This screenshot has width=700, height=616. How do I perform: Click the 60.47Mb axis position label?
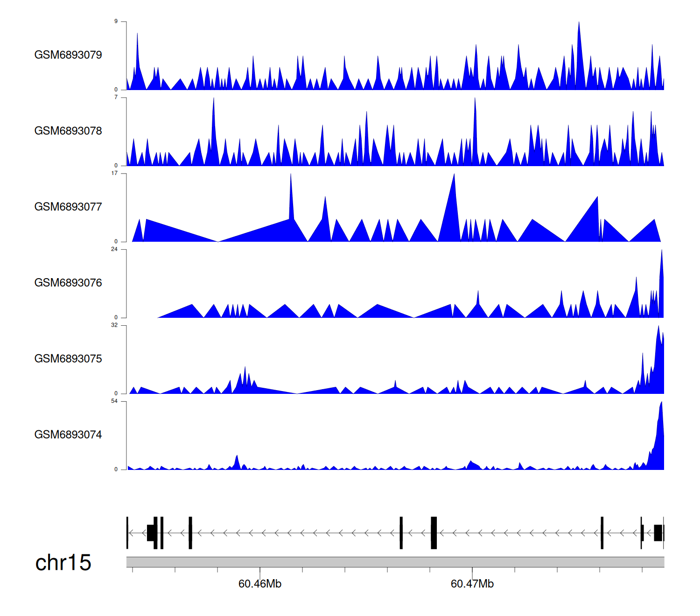pos(472,584)
